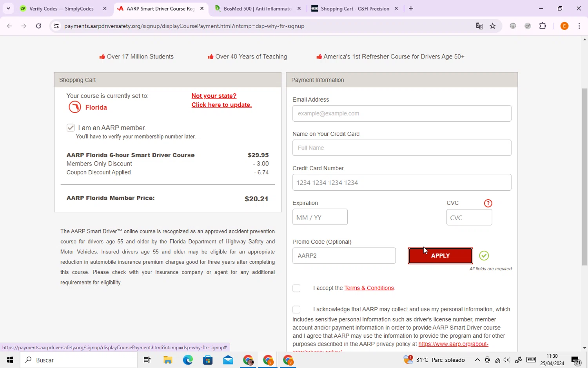
Task: Bookmark this page with the star icon
Action: point(493,26)
